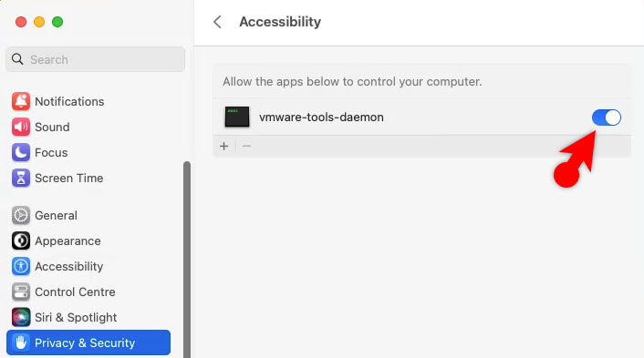Open the Control Centre icon
Viewport: 644px width, 358px height.
pos(21,292)
